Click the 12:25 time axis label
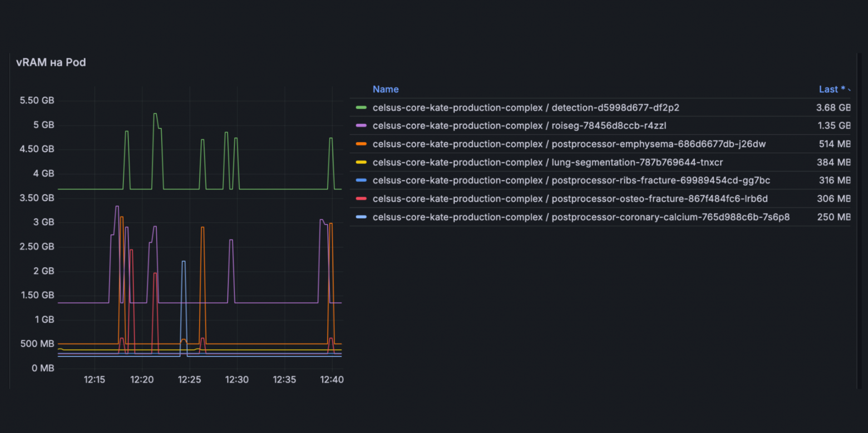This screenshot has height=433, width=868. tap(190, 380)
